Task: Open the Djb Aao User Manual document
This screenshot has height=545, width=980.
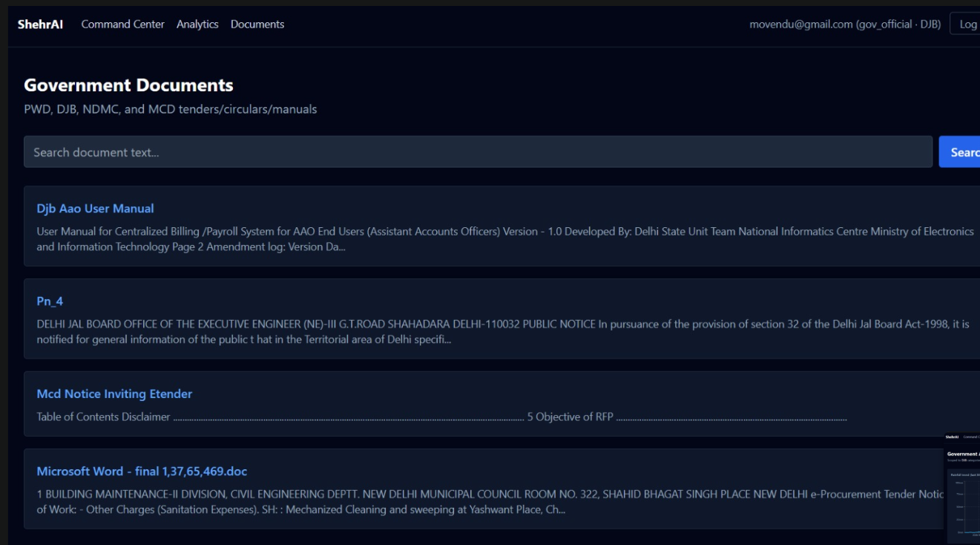Action: 95,209
